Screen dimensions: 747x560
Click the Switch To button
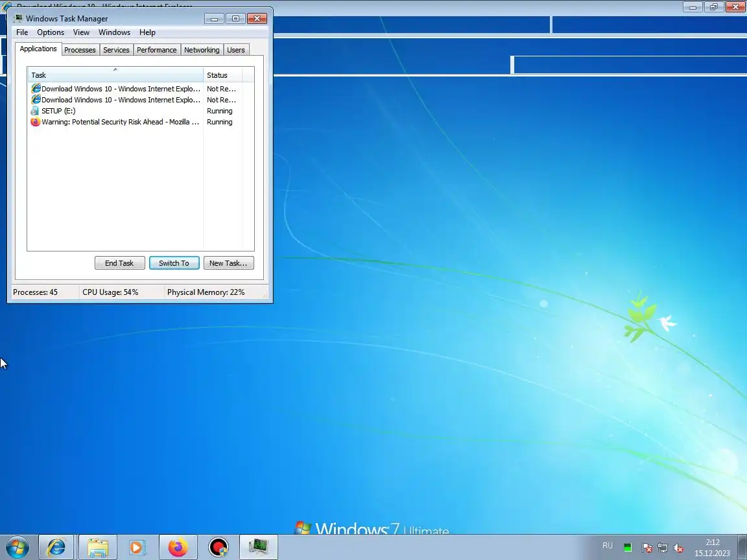tap(174, 263)
